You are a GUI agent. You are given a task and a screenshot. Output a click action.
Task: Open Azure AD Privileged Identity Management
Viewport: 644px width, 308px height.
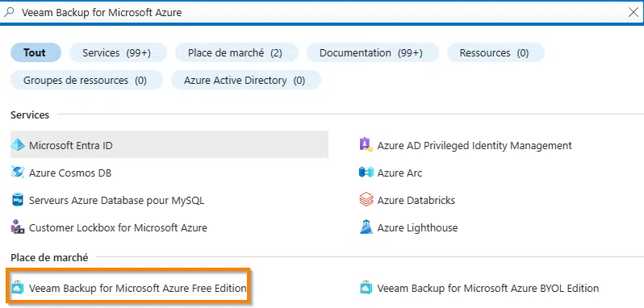click(475, 145)
